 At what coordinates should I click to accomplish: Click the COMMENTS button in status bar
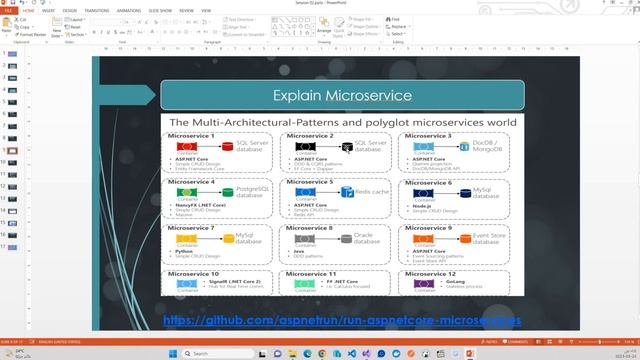tap(516, 342)
